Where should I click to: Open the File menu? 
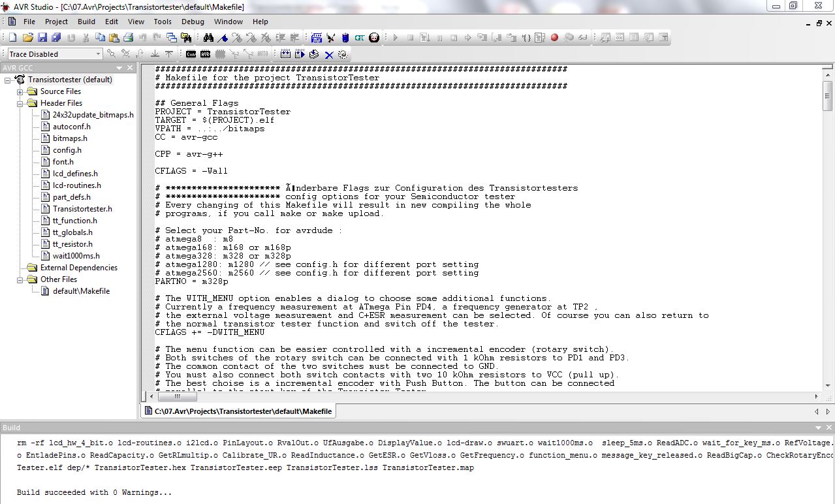29,22
